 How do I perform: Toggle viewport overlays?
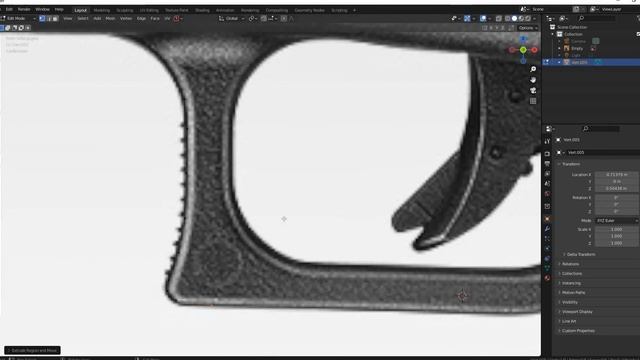click(x=483, y=18)
